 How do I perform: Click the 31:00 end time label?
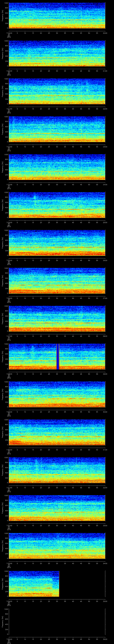[105, 450]
